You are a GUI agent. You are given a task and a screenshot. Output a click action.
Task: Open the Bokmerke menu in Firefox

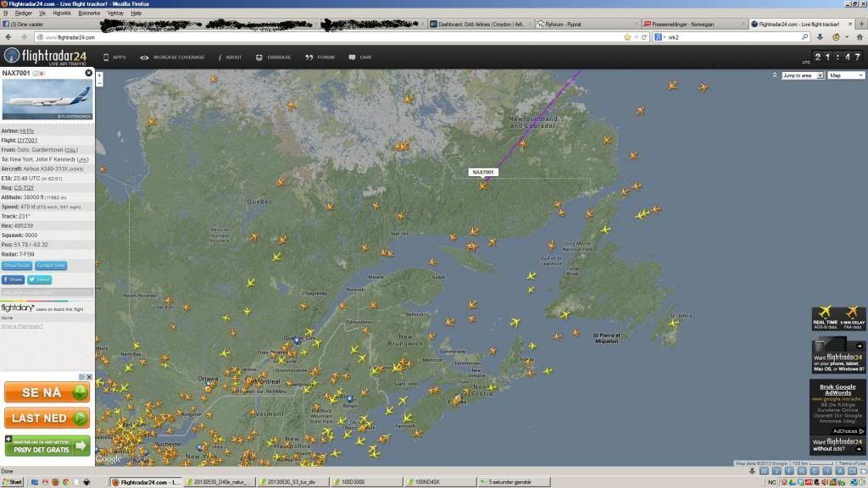click(x=89, y=13)
